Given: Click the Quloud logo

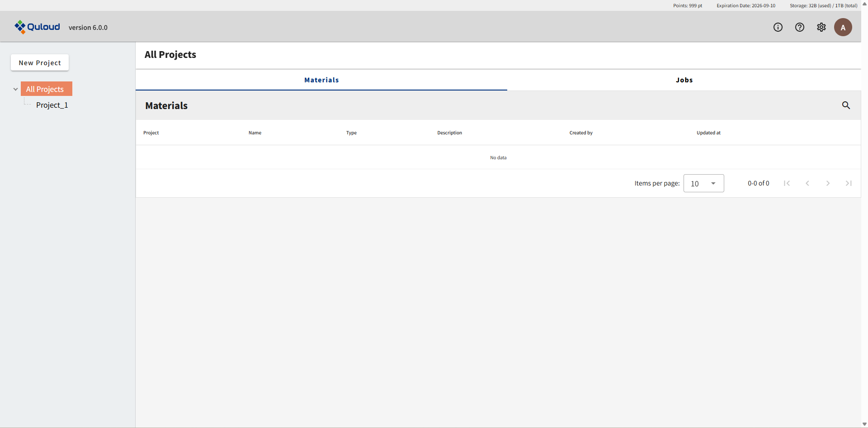Looking at the screenshot, I should click(37, 27).
